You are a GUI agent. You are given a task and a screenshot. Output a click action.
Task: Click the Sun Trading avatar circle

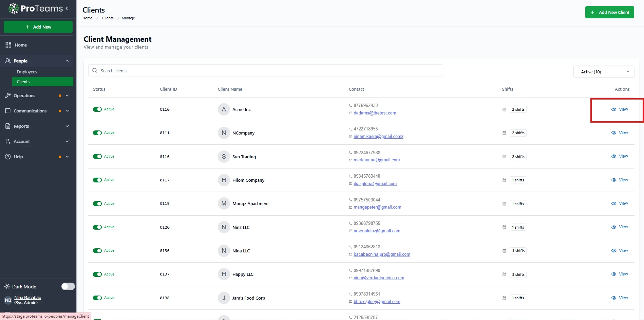pos(224,157)
